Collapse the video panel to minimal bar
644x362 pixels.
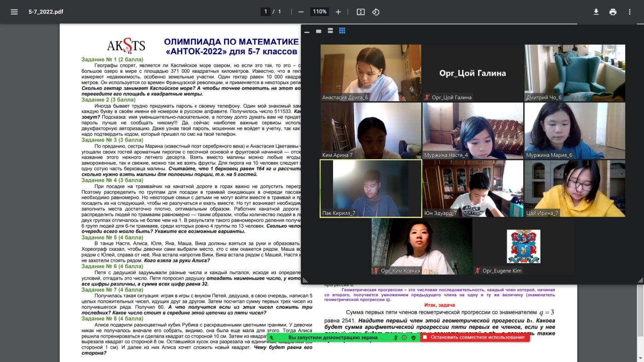point(307,32)
